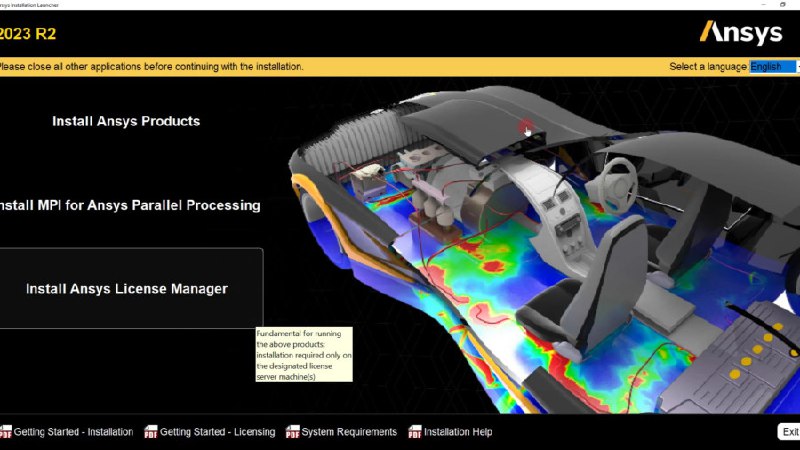Click the Installation Help PDF icon
Image resolution: width=800 pixels, height=450 pixels.
pos(415,432)
